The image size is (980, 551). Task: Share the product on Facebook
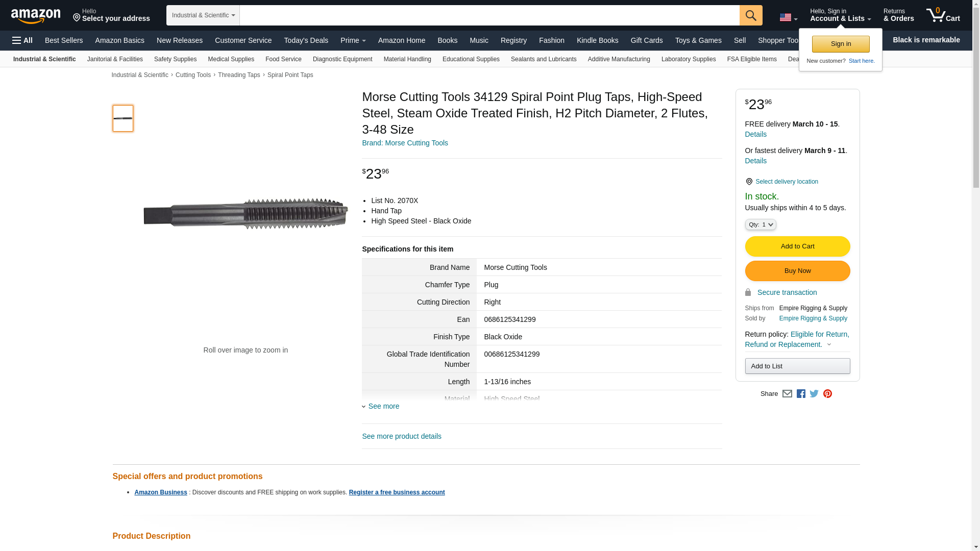pyautogui.click(x=801, y=394)
